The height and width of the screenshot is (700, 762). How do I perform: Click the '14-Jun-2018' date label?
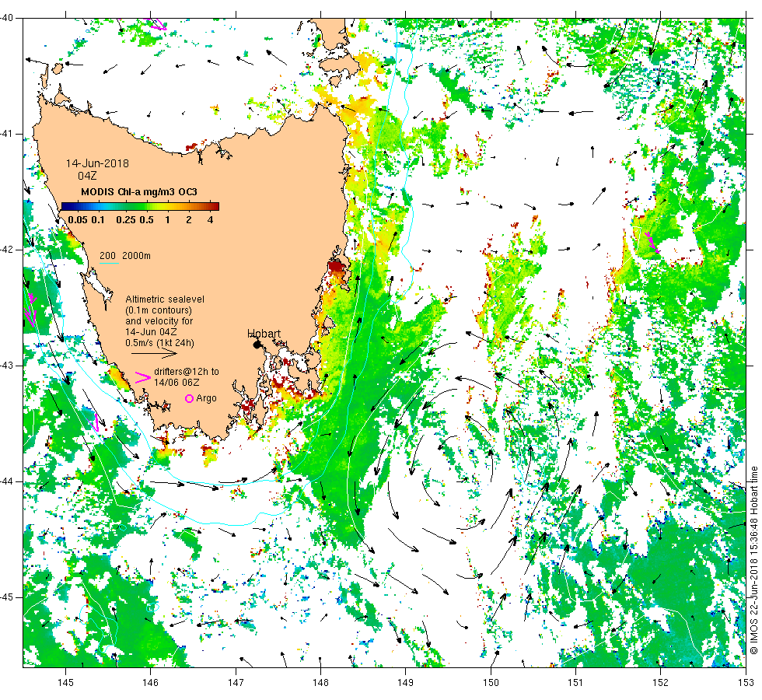(97, 163)
